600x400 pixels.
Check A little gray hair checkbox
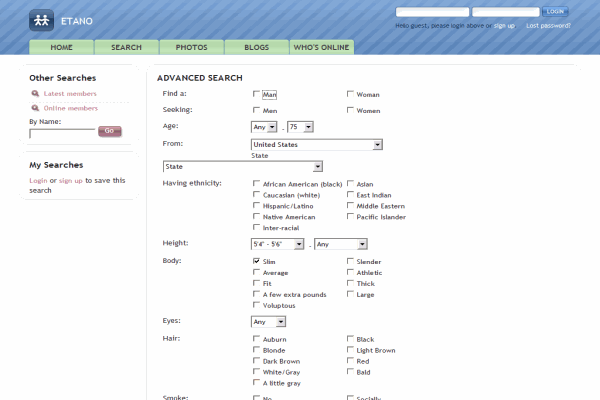(x=256, y=383)
